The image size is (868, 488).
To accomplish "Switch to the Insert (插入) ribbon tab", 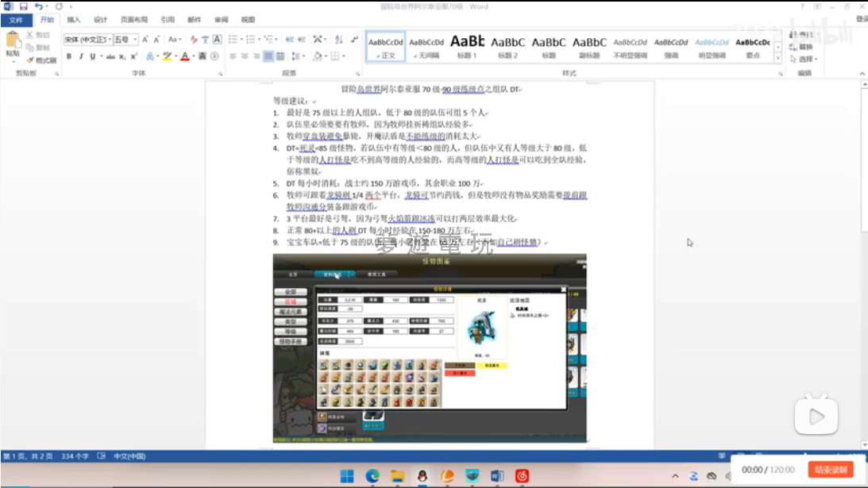I will pos(74,20).
